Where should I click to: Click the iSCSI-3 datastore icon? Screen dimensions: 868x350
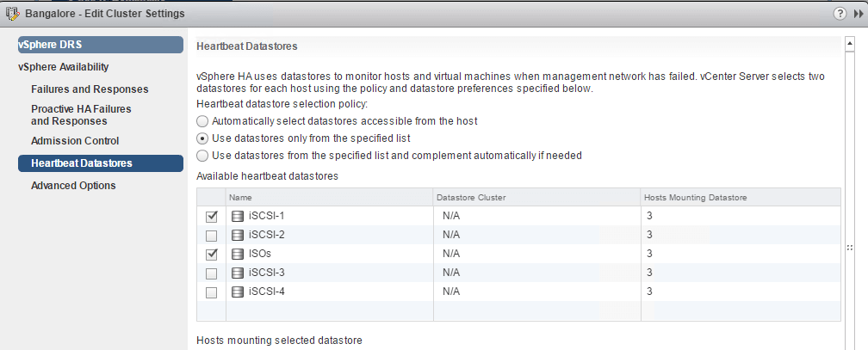coord(238,273)
